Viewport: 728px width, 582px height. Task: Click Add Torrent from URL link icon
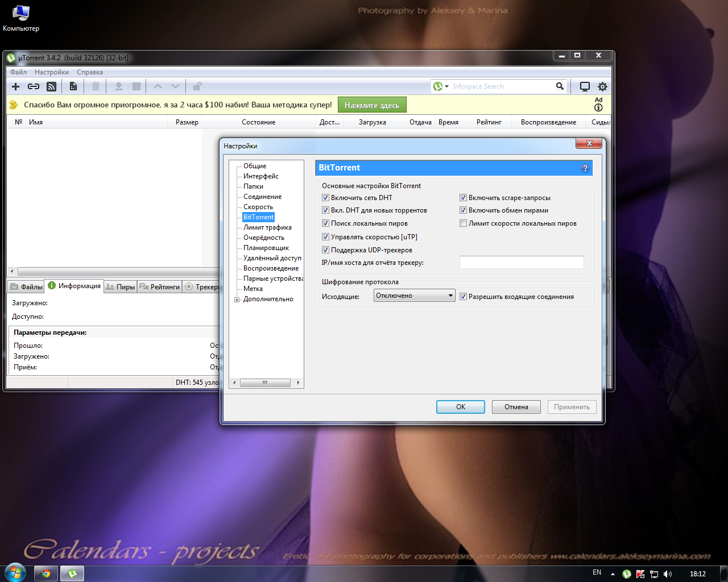[34, 86]
